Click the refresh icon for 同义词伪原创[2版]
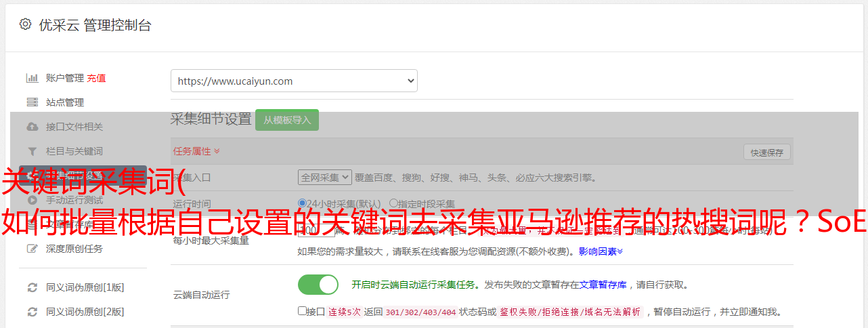This screenshot has height=328, width=868. (32, 312)
